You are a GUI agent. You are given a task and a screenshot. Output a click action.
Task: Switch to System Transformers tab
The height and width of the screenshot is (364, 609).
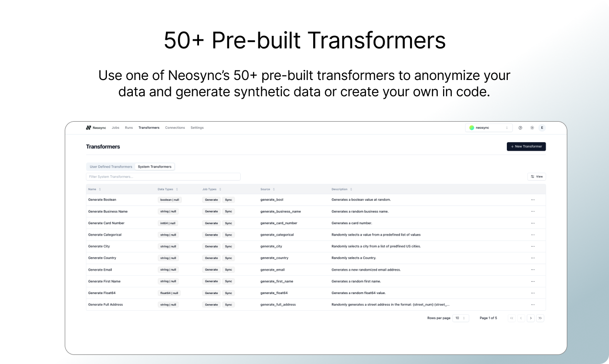pos(154,167)
